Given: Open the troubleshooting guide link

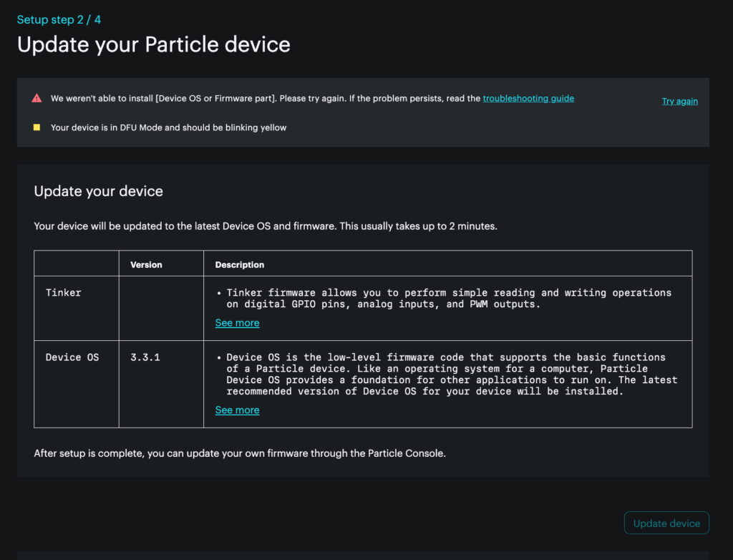Looking at the screenshot, I should pyautogui.click(x=528, y=99).
